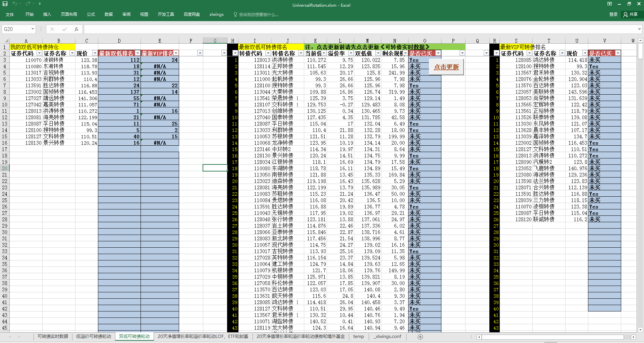Viewport: 644px width, 343px height.
Task: Click the Undo arrow icon
Action: tap(15, 4)
